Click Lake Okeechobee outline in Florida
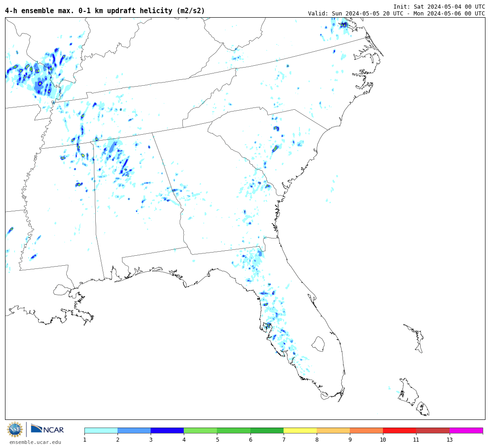Viewport: 490px width, 448px height. tap(318, 344)
